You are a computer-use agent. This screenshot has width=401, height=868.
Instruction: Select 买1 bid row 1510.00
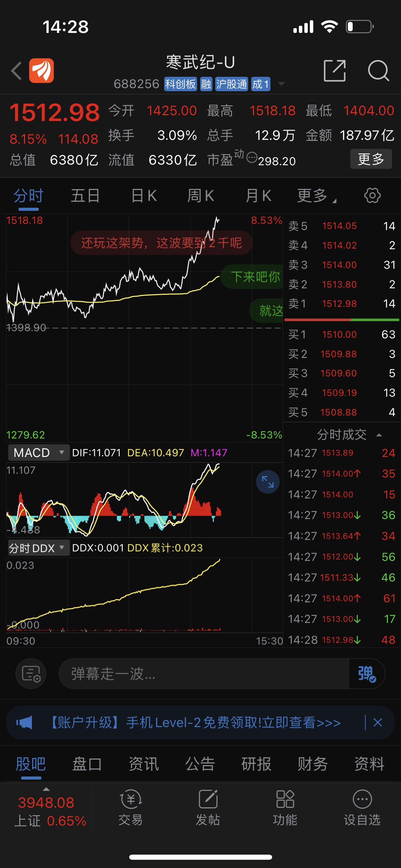(x=342, y=334)
